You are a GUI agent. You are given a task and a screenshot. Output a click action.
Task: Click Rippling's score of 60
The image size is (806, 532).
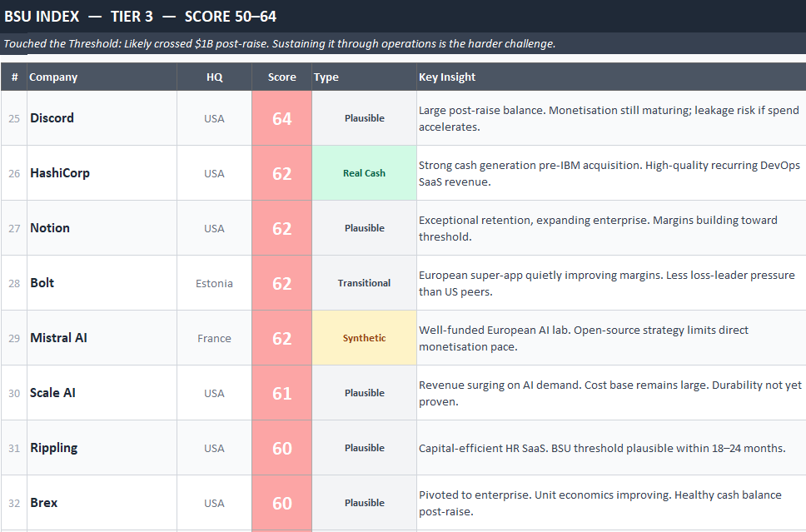click(281, 448)
